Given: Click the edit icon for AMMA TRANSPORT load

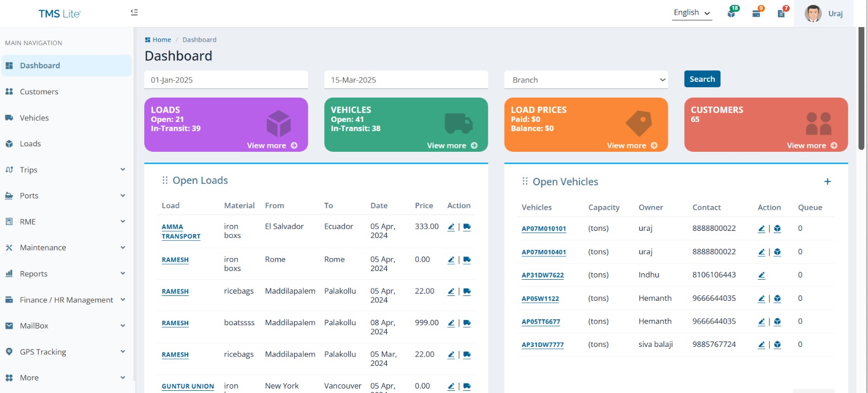Looking at the screenshot, I should tap(451, 227).
